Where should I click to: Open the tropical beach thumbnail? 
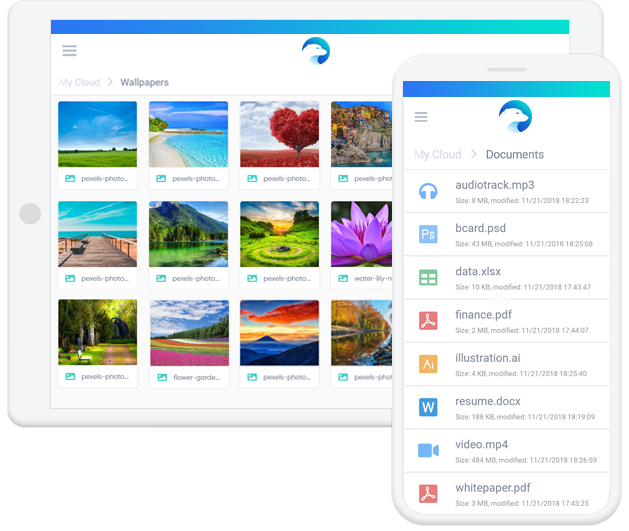tap(189, 134)
